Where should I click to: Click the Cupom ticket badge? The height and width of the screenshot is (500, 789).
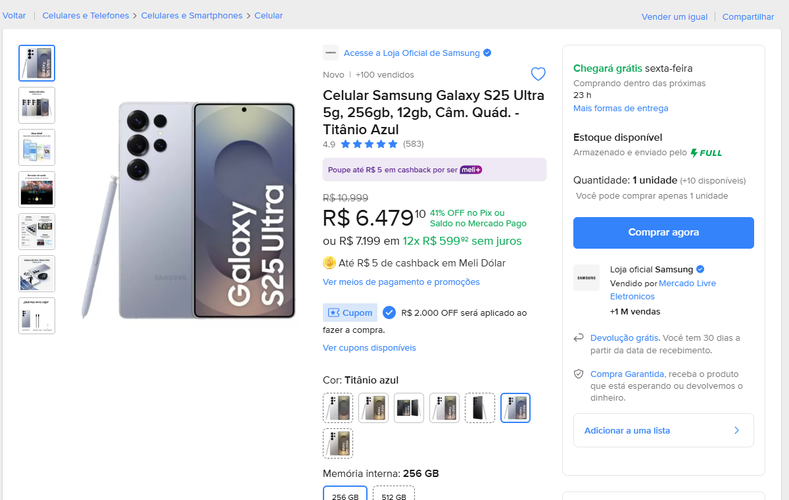[350, 312]
